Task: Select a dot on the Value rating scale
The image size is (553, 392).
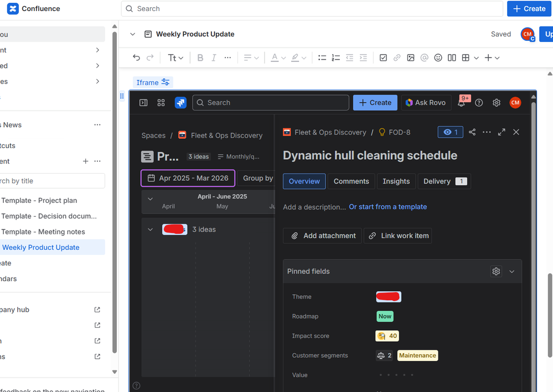Action: 395,375
